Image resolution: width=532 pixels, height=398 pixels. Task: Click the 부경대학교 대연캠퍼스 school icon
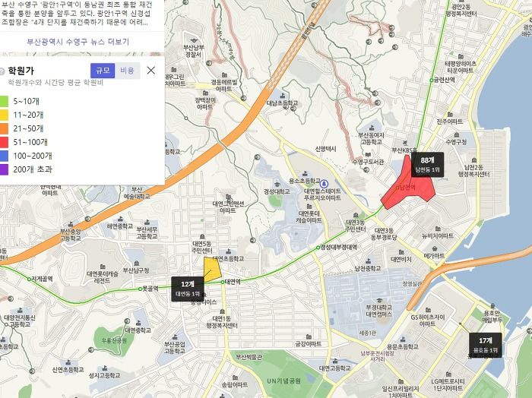pos(379,301)
